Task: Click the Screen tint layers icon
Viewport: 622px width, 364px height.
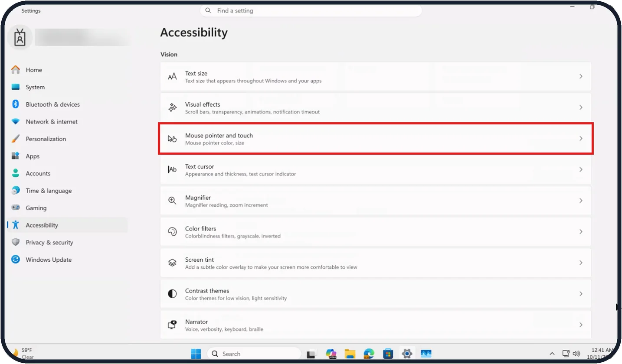Action: coord(172,263)
